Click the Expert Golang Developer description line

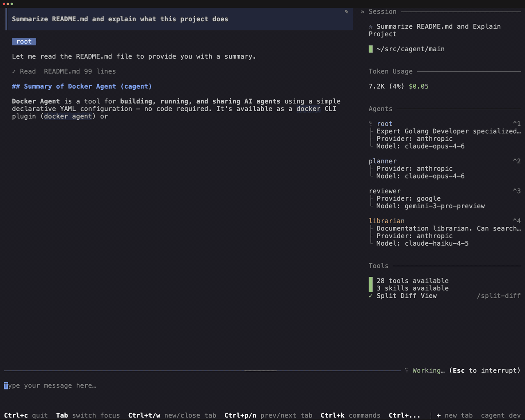[x=449, y=131]
